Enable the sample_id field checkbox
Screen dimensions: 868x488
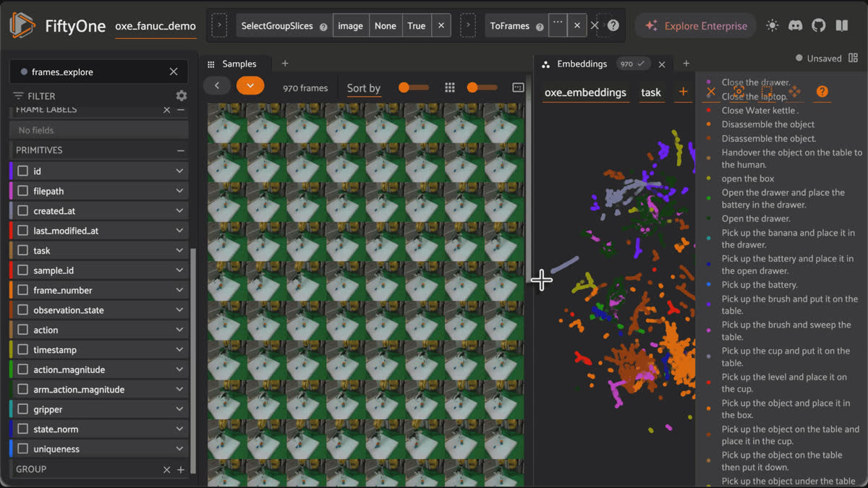click(23, 270)
